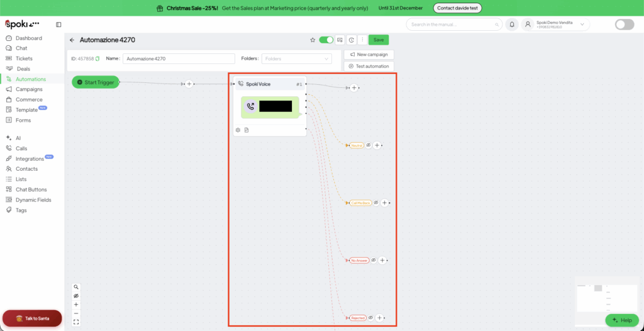Screen dimensions: 644x331
Task: Copy the automation ID 457858
Action: point(97,58)
